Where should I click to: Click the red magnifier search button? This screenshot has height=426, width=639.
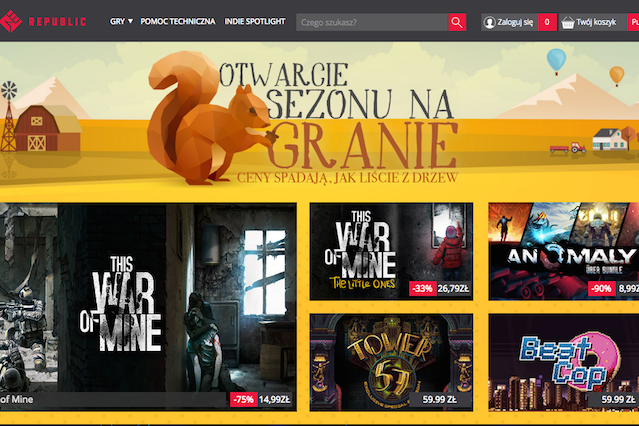click(x=457, y=22)
